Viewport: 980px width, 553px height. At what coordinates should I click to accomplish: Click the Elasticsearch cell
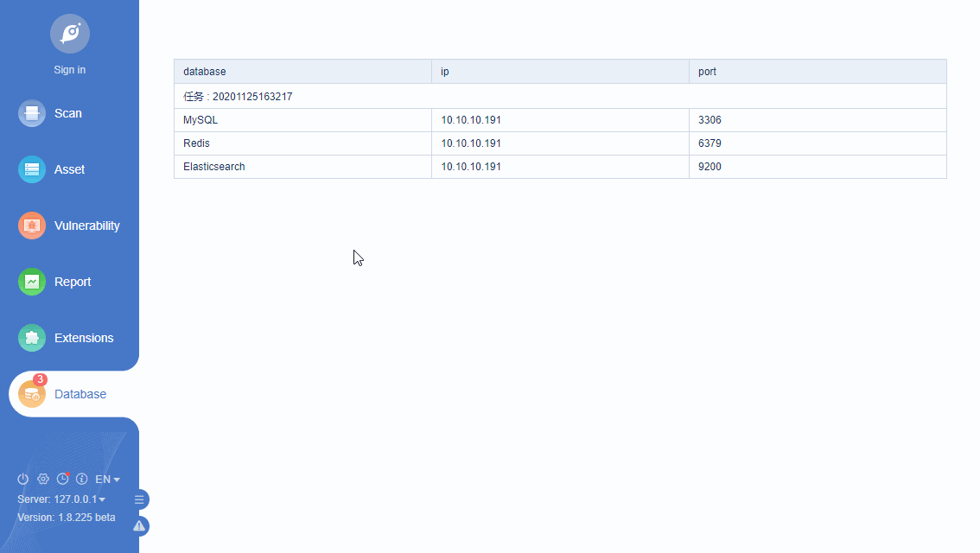point(303,167)
